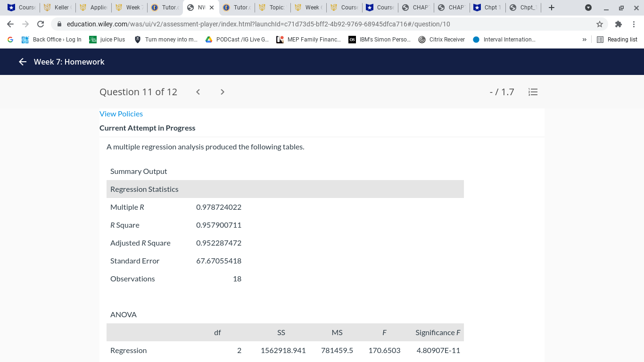Bookmark this page with the star icon

point(600,24)
